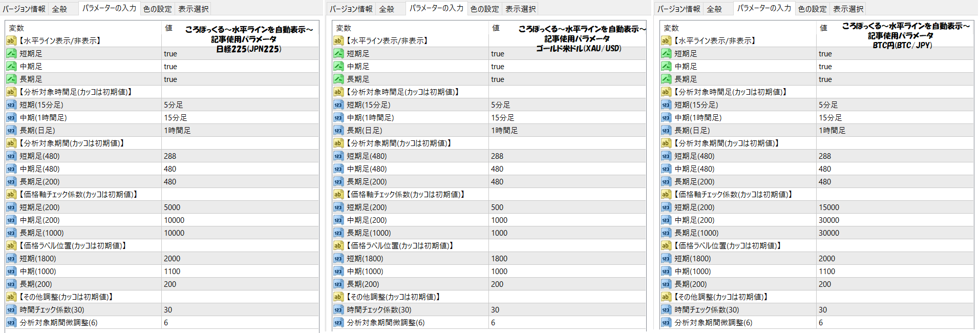This screenshot has height=333, width=980.
Task: Click the icon beside 長期(日足) in JPN225 panel
Action: pos(11,130)
